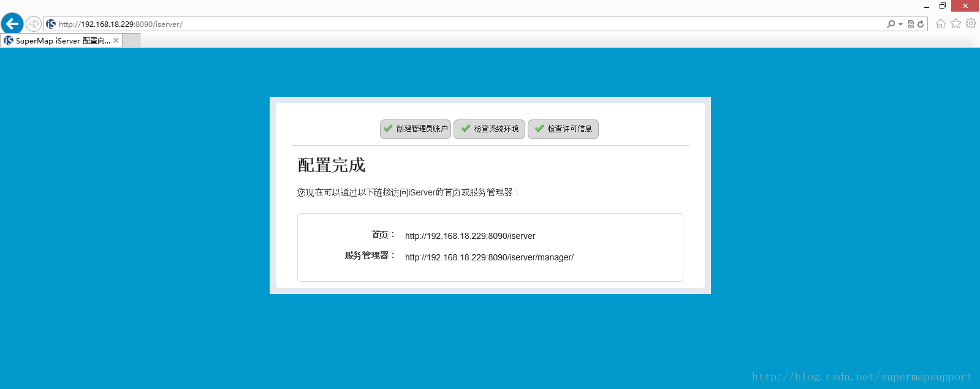Click the 配置完成 heading
980x389 pixels.
[332, 165]
